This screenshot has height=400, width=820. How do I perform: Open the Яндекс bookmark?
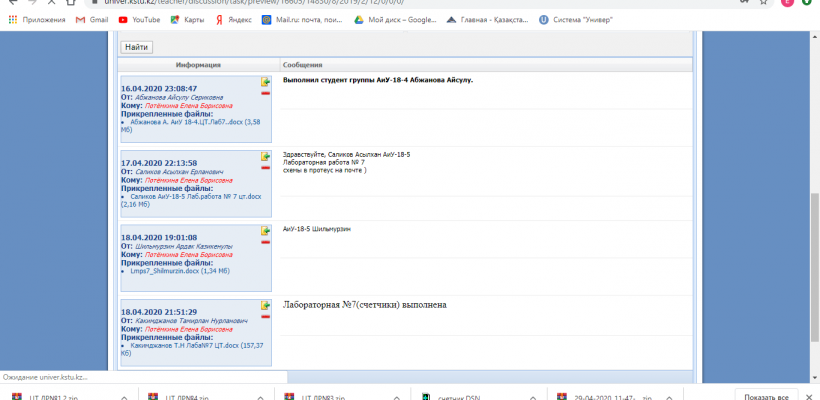[233, 20]
